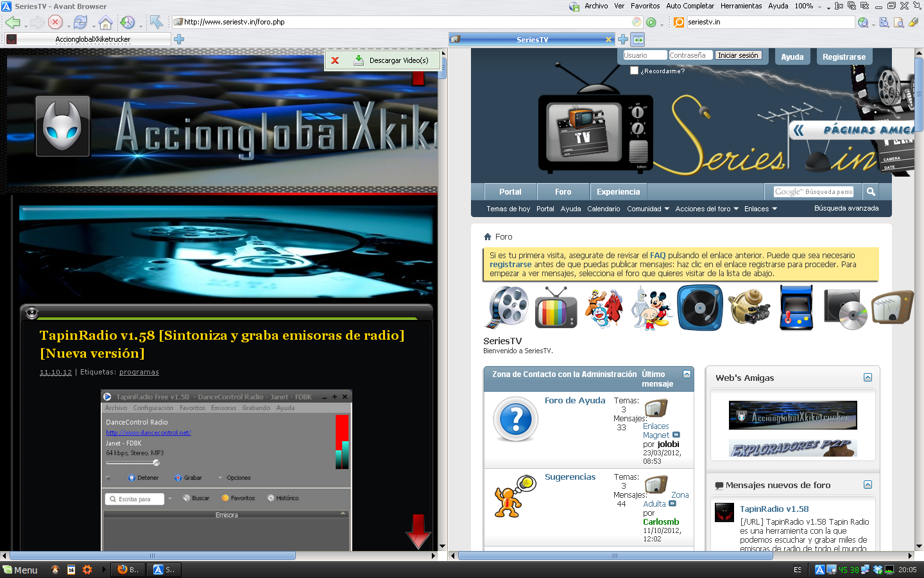Open the Favoritos menu
This screenshot has height=578, width=924.
click(645, 6)
